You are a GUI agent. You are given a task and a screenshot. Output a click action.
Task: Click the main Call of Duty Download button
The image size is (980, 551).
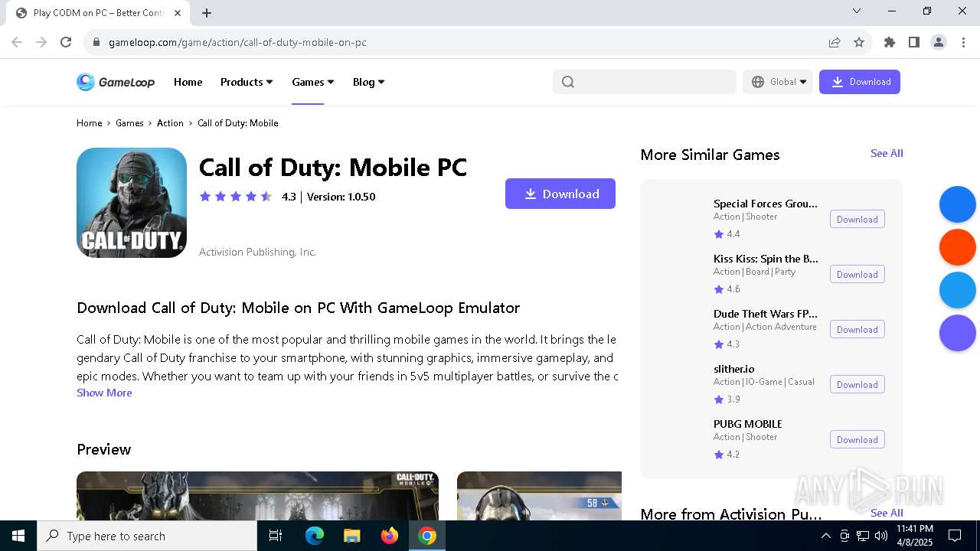point(560,194)
